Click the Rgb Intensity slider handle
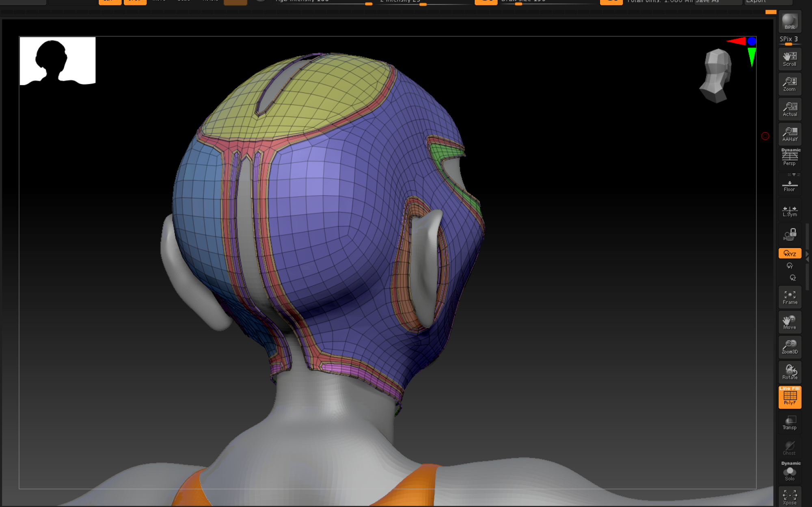812x507 pixels. coord(369,4)
